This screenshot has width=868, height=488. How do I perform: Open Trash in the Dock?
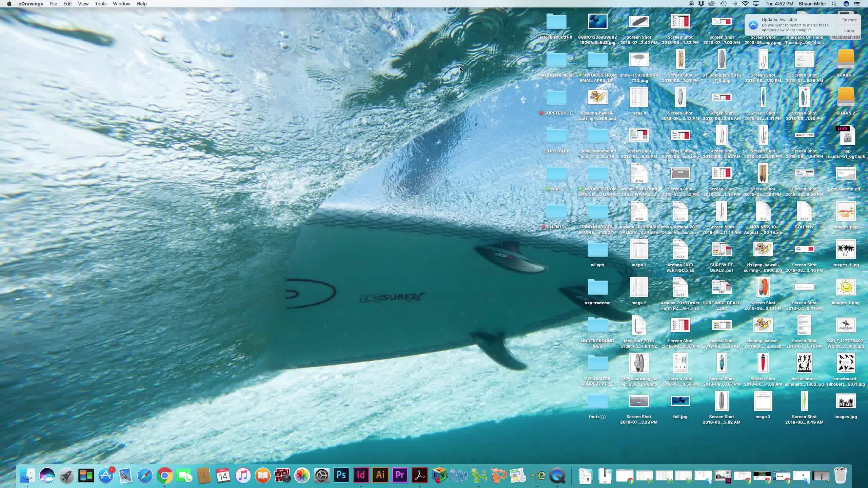click(x=840, y=475)
